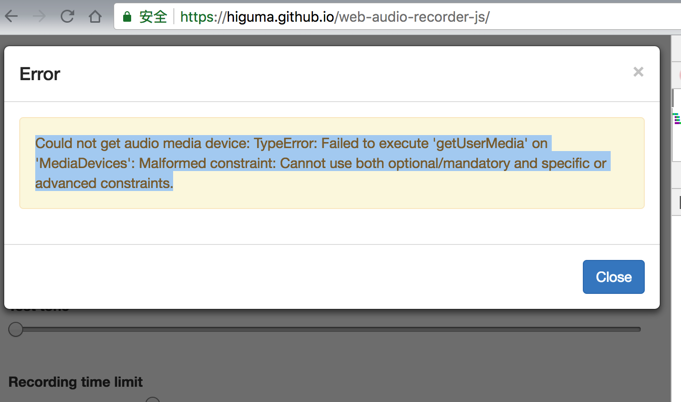This screenshot has width=681, height=402.
Task: Click the middle of the Test tone slider track
Action: [x=328, y=329]
